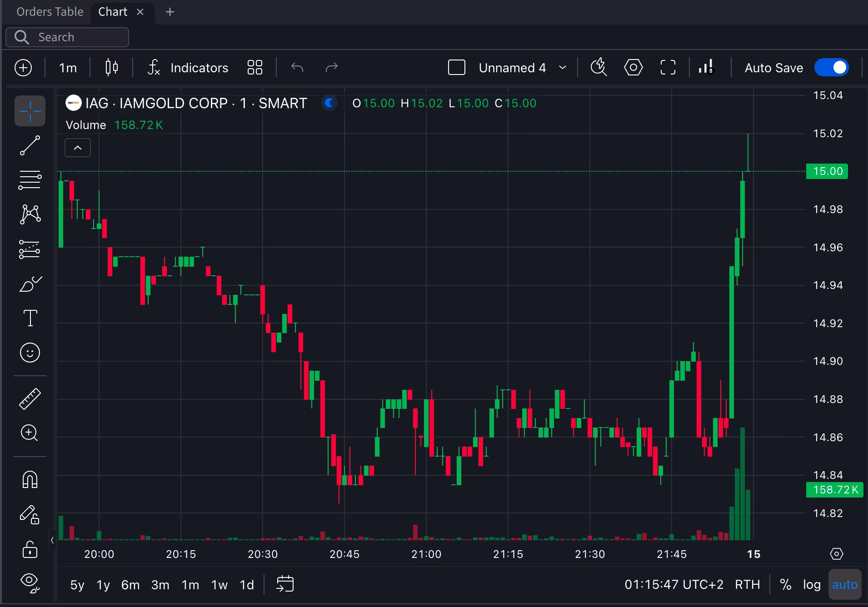
Task: Click the 21:00 time axis label
Action: tap(426, 554)
